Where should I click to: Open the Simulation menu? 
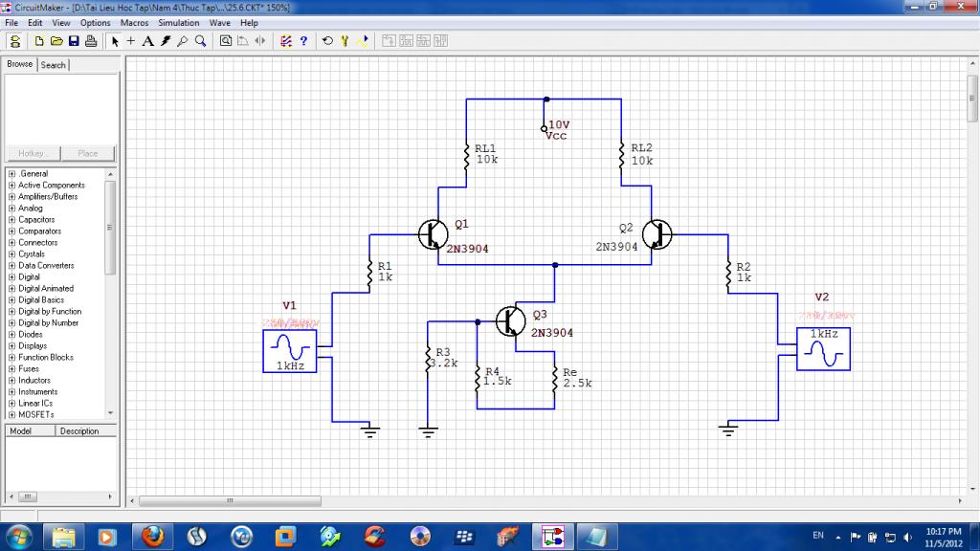(x=179, y=22)
